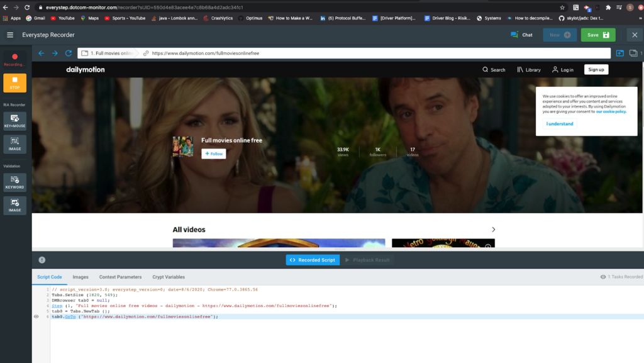Click the dailymotion logo
The width and height of the screenshot is (644, 363).
pos(86,70)
